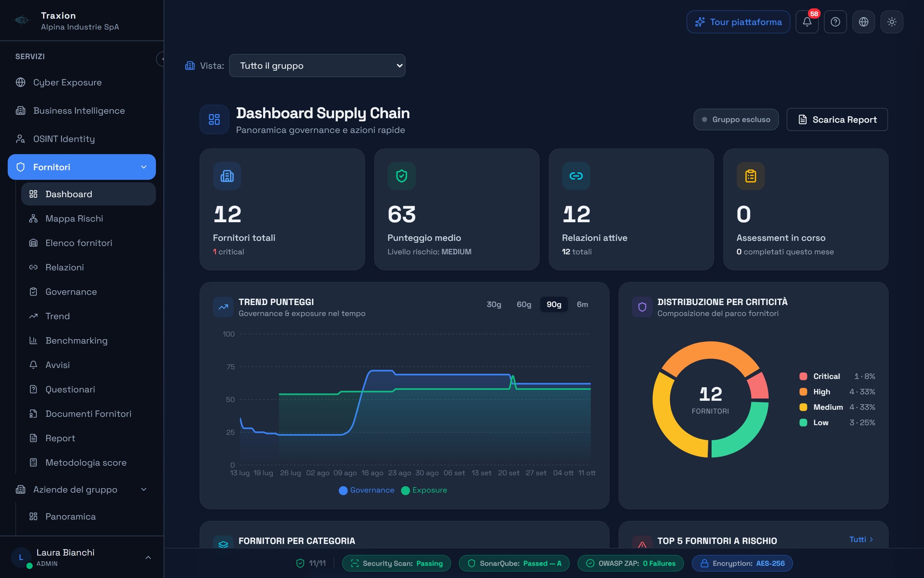Toggle Exposure series in chart legend
The image size is (924, 578).
[424, 490]
